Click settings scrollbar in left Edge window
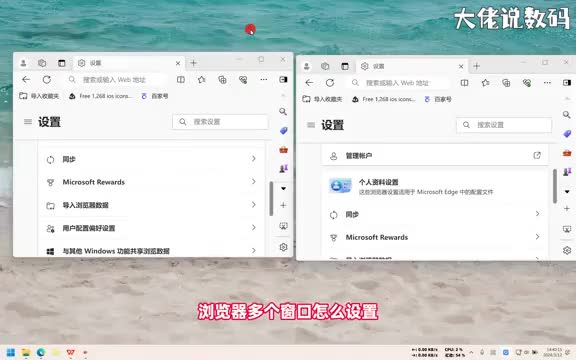 (x=271, y=198)
